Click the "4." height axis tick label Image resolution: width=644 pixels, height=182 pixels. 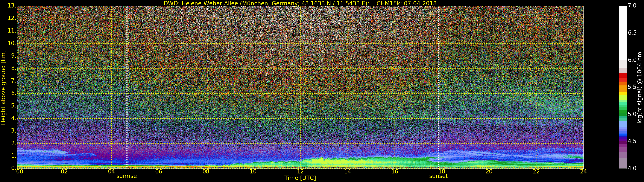14,118
